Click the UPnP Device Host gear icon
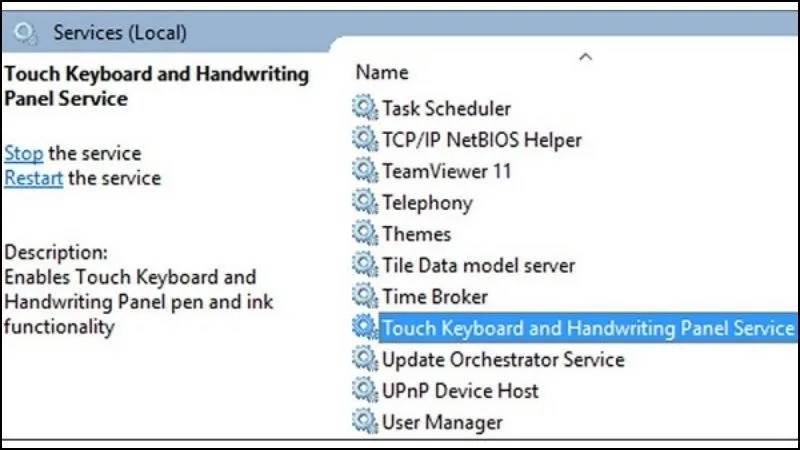The image size is (800, 450). pyautogui.click(x=364, y=390)
